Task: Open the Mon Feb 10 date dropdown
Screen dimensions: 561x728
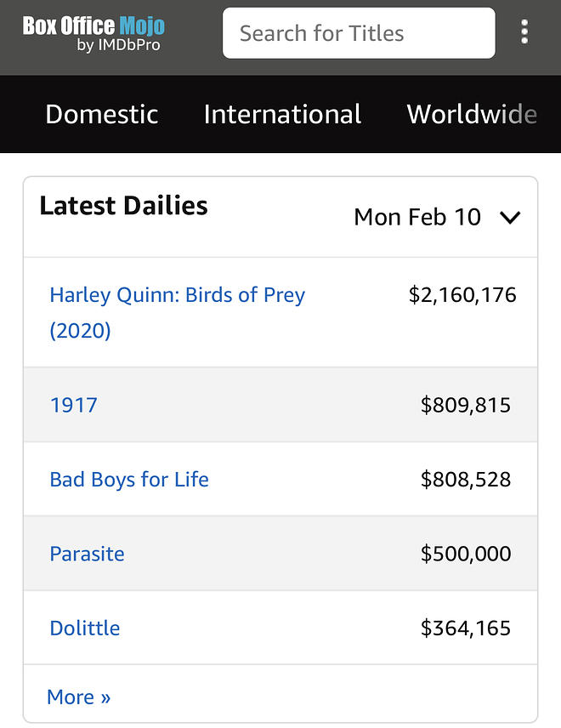Action: [418, 218]
